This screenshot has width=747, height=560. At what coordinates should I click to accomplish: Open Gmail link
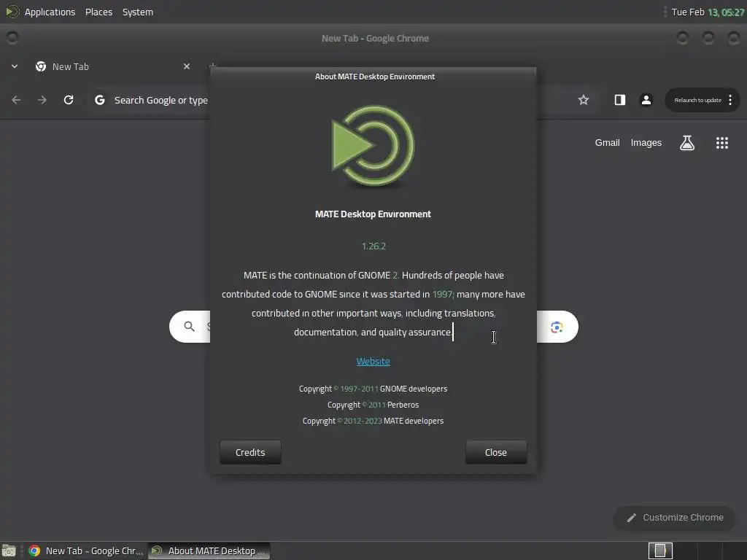[607, 143]
